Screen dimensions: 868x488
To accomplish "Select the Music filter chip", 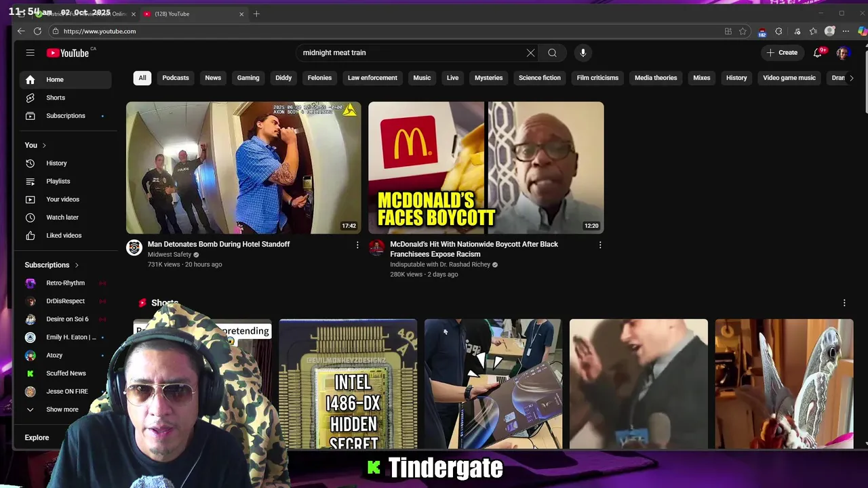I will tap(422, 78).
